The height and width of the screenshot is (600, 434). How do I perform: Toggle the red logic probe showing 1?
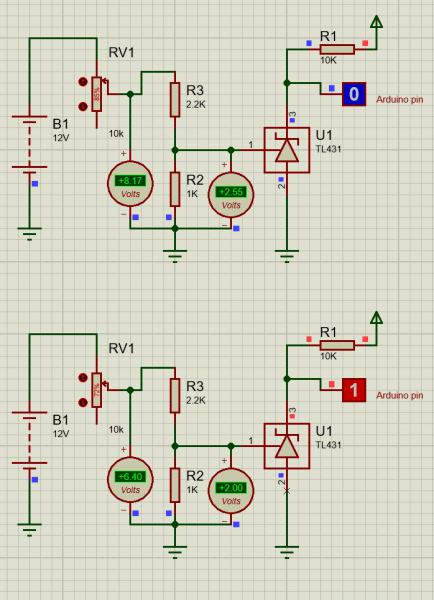tap(354, 390)
